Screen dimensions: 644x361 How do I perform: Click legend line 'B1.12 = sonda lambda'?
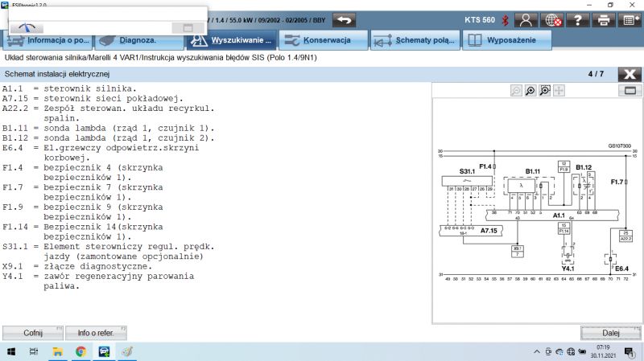(108, 137)
